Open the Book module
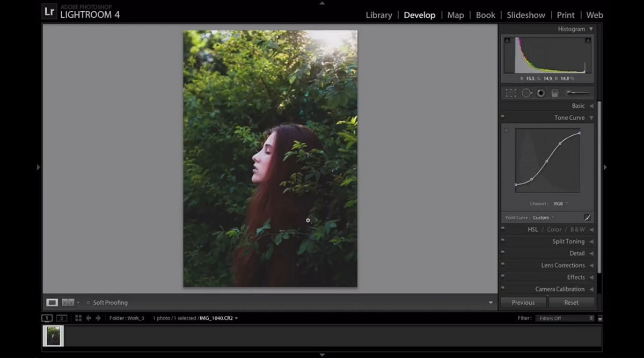644x358 pixels. pos(486,15)
